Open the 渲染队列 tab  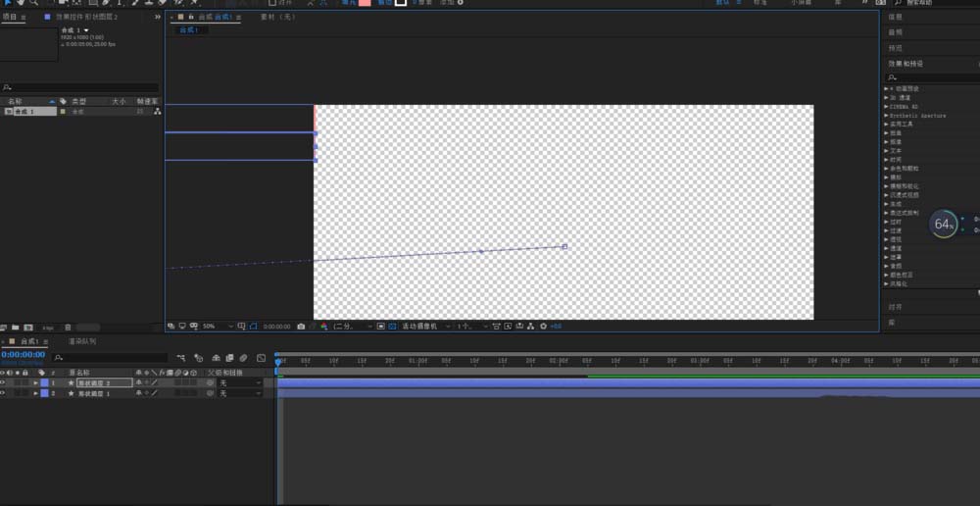[x=82, y=341]
